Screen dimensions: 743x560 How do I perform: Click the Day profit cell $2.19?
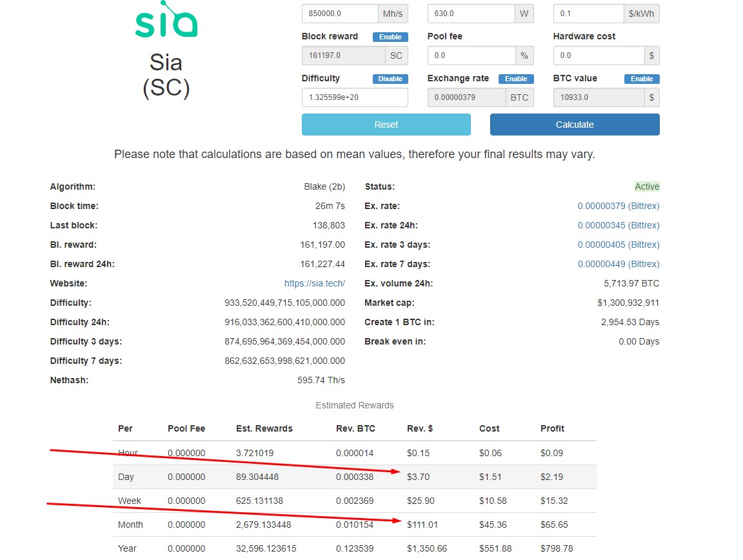(552, 477)
